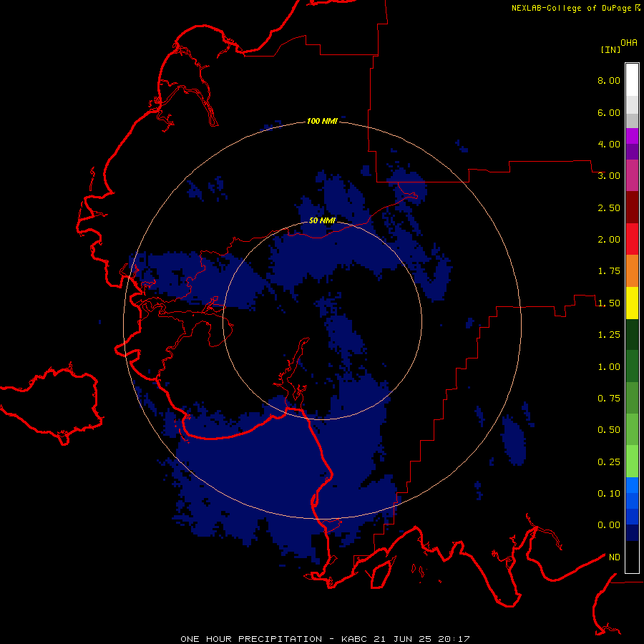This screenshot has height=644, width=644.
Task: Click the 1.25 legend value
Action: [609, 335]
